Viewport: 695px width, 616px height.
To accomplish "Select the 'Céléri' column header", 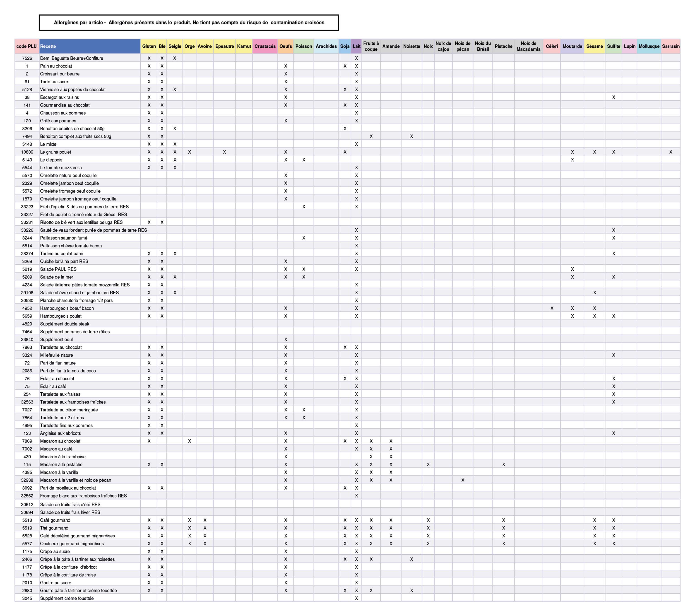I will click(x=552, y=46).
